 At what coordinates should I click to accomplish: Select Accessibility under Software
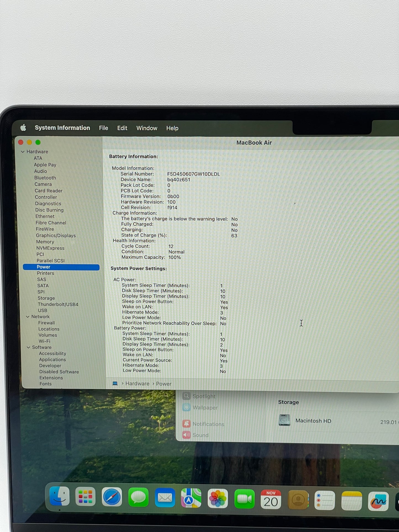(52, 353)
